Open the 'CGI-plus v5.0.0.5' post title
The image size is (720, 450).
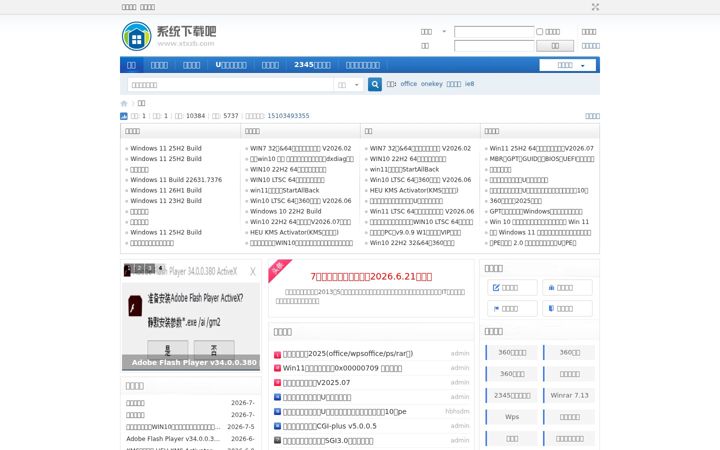pos(330,426)
